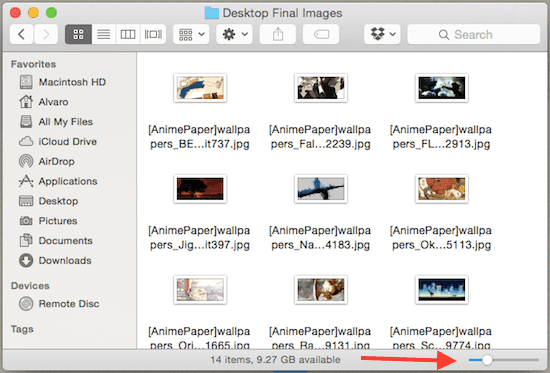Click the Tags section header
The image size is (550, 373).
(22, 329)
